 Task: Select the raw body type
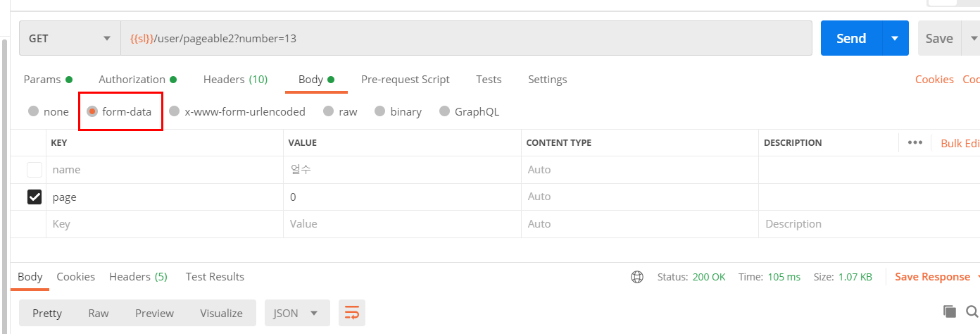pos(328,111)
